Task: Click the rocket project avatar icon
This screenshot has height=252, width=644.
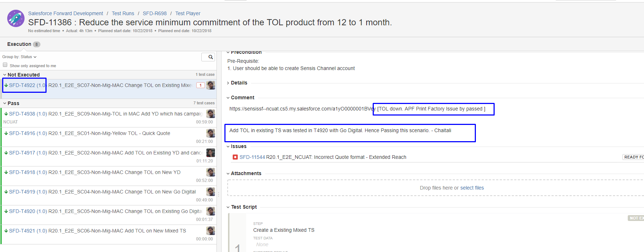Action: point(16,18)
